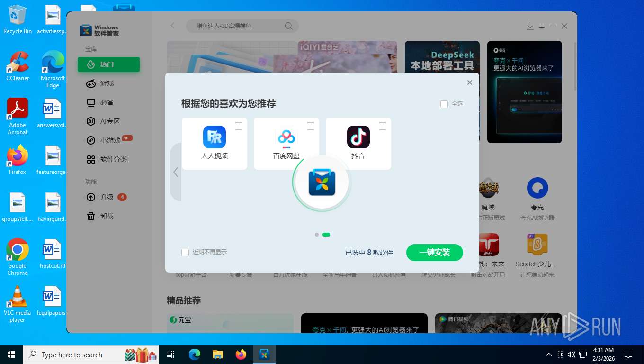Image resolution: width=644 pixels, height=364 pixels.
Task: Click the 魔域 game icon
Action: click(x=488, y=188)
